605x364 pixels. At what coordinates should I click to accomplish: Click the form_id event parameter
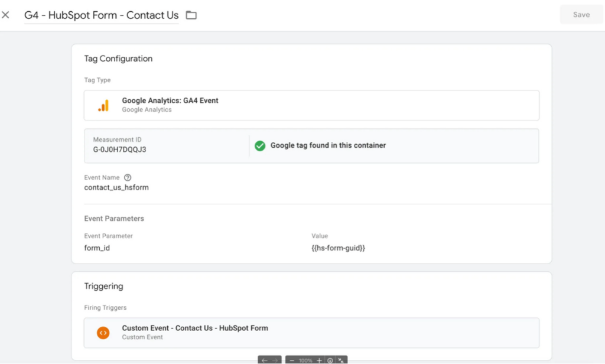click(97, 248)
